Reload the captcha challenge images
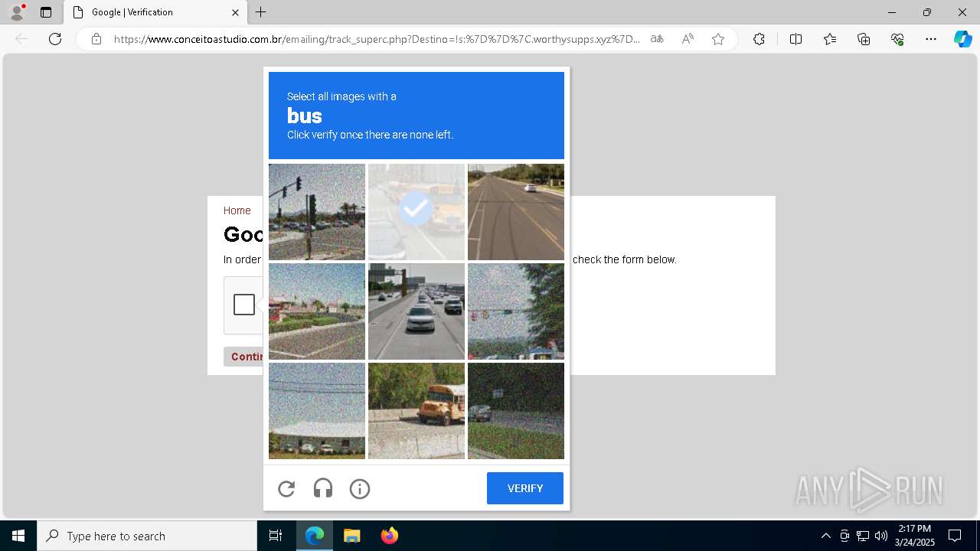 286,488
